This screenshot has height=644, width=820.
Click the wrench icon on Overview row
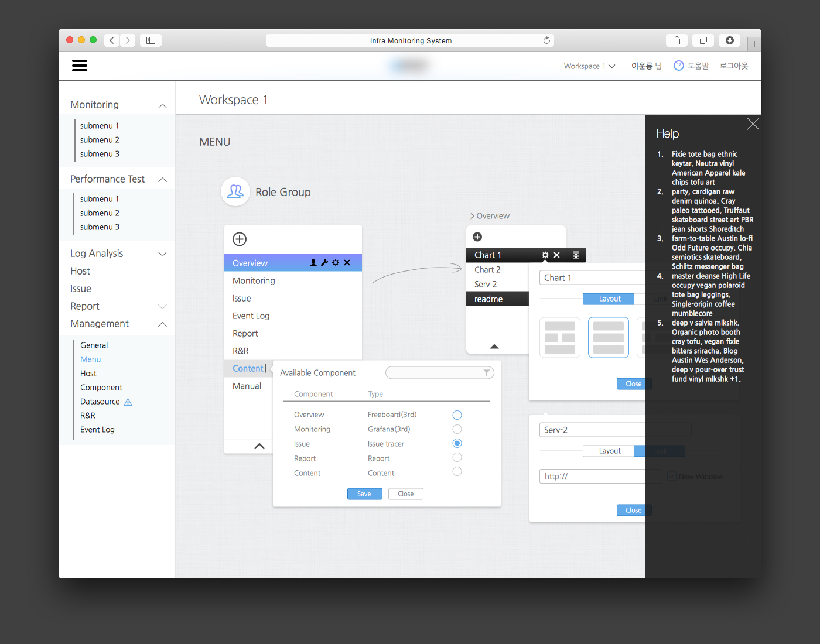coord(324,263)
